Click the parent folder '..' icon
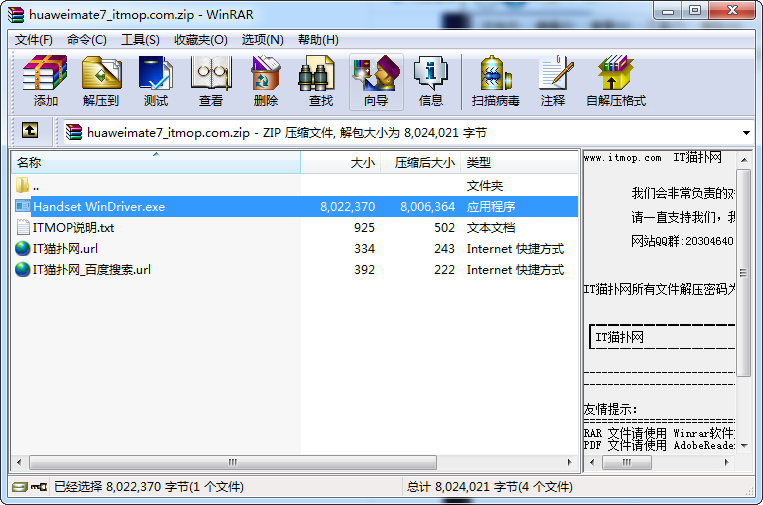Screen dimensions: 763x505 pyautogui.click(x=22, y=185)
